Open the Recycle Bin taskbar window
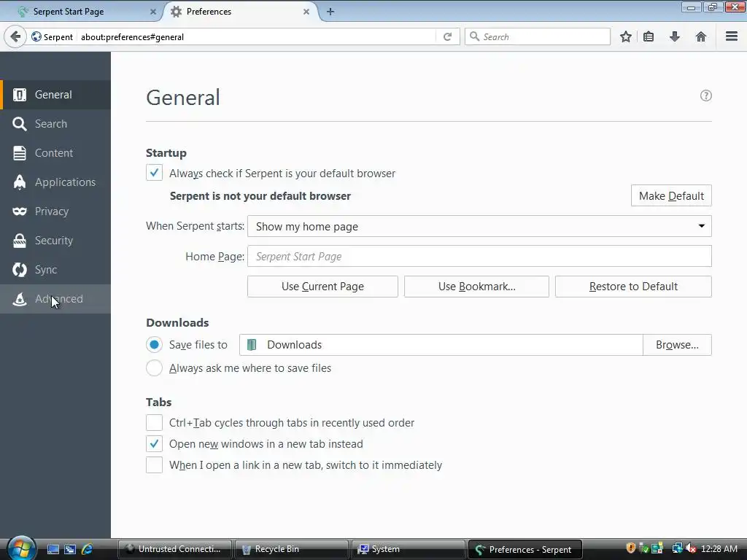 coord(291,549)
